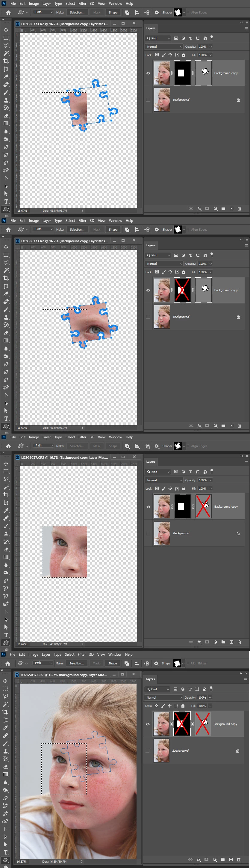The width and height of the screenshot is (250, 868).
Task: Toggle Background copy visibility eye in second screenshot
Action: coord(148,290)
